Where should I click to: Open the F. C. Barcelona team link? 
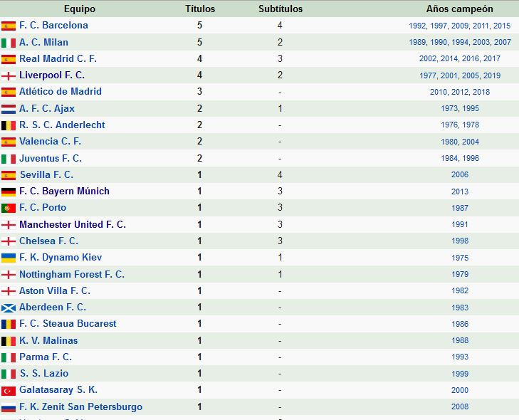[53, 25]
